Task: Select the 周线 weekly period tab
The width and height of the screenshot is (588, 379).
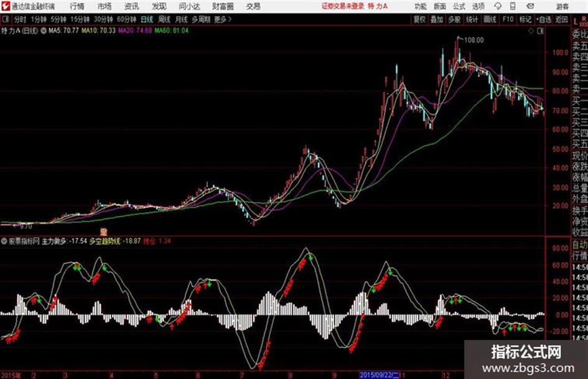Action: (x=164, y=19)
